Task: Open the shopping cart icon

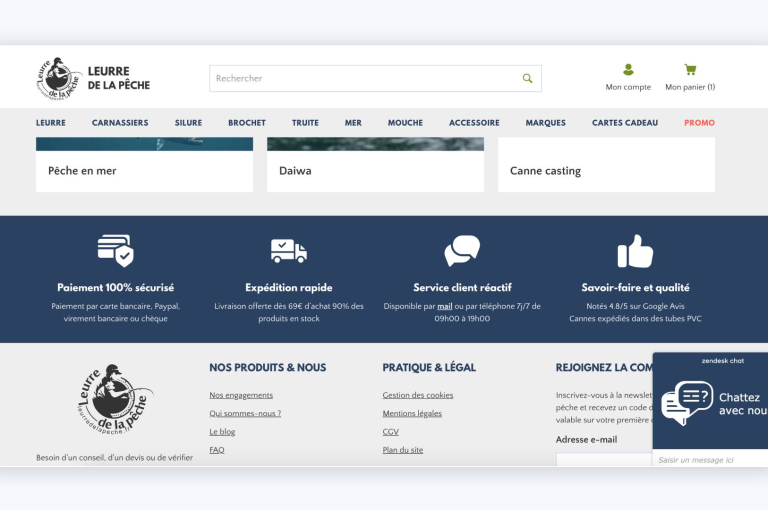Action: pos(690,70)
